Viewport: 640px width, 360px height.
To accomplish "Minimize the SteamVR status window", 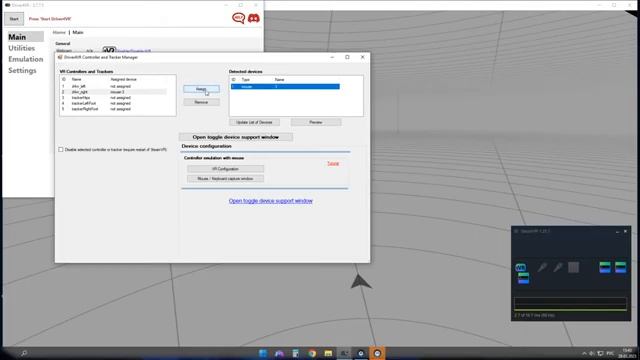I will point(617,231).
